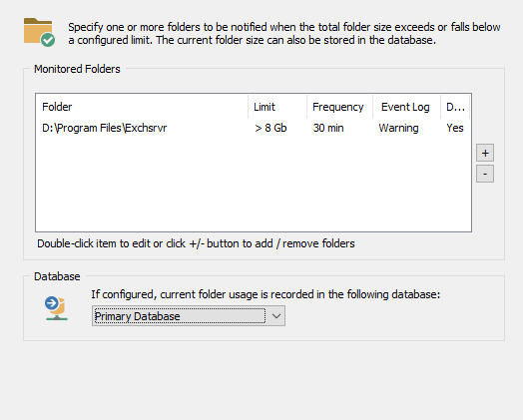The width and height of the screenshot is (523, 420).
Task: Click the Frequency column header
Action: point(339,107)
